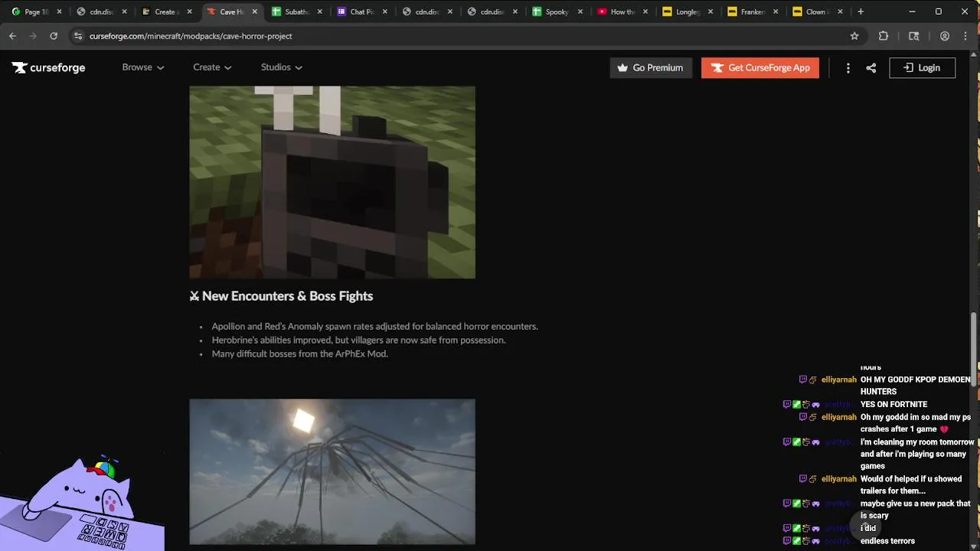
Task: Open the browser extensions puzzle icon
Action: [x=884, y=36]
